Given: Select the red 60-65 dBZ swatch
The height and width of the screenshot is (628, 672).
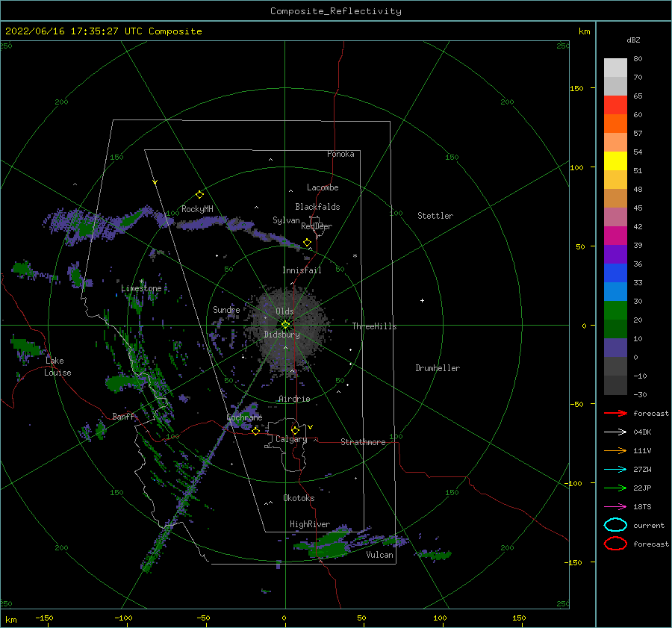Looking at the screenshot, I should coord(615,105).
